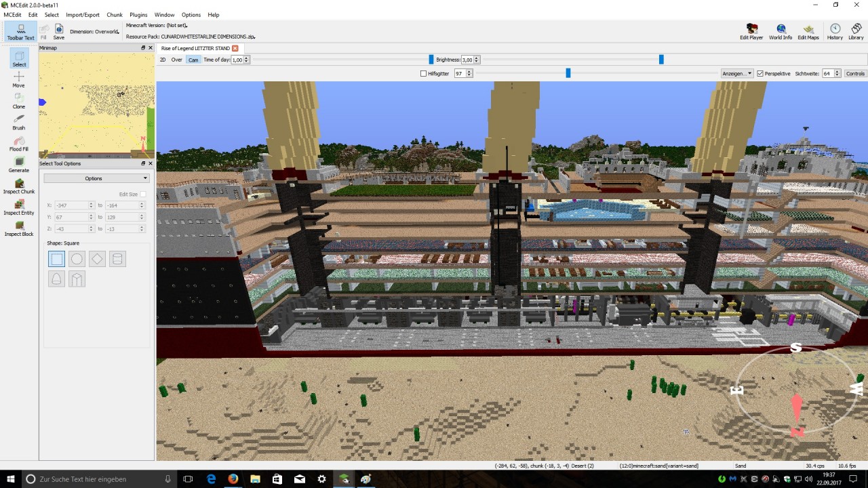Select the Move tool
Image resolution: width=868 pixels, height=488 pixels.
[x=18, y=79]
